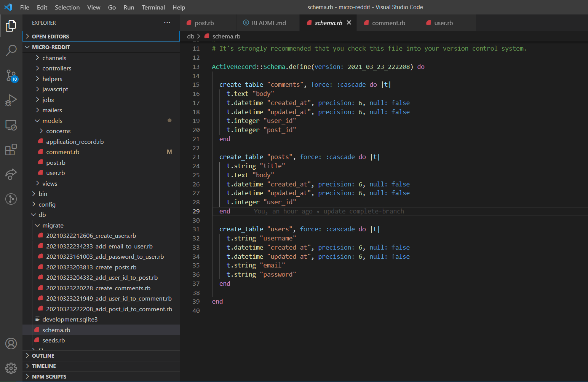
Task: Expand the config folder
Action: tap(101, 204)
